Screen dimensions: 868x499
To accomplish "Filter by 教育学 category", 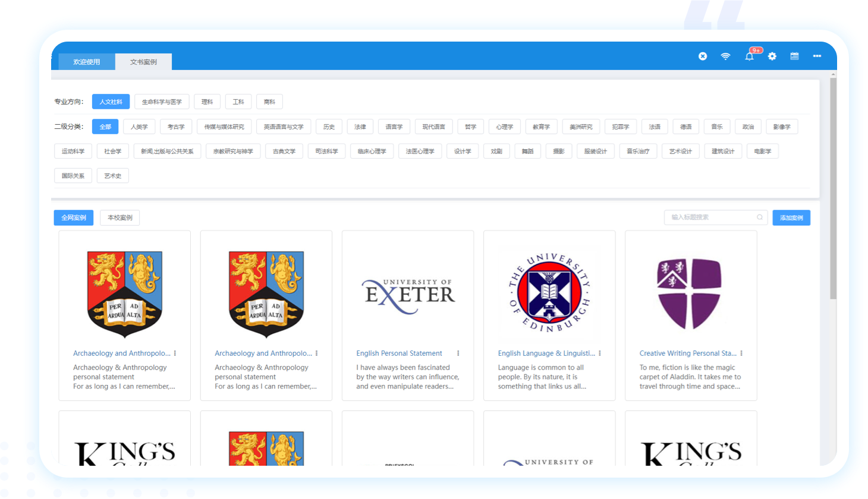I will (541, 127).
